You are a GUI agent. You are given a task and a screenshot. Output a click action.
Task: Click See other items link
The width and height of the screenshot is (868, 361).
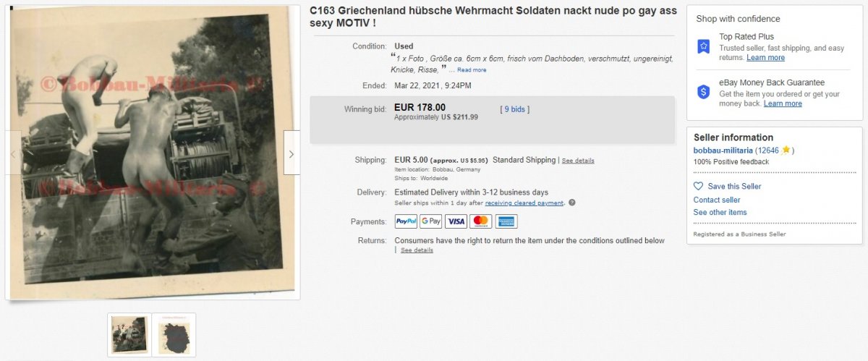[x=720, y=213]
